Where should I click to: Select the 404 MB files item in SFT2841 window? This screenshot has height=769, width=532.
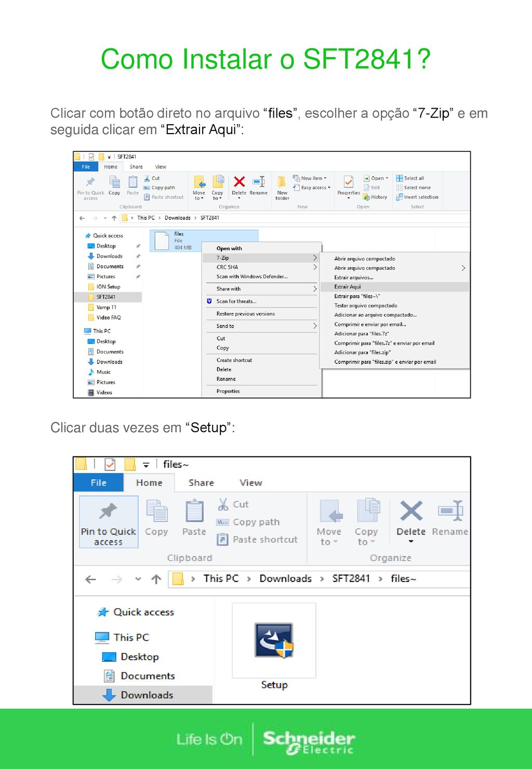pos(204,241)
